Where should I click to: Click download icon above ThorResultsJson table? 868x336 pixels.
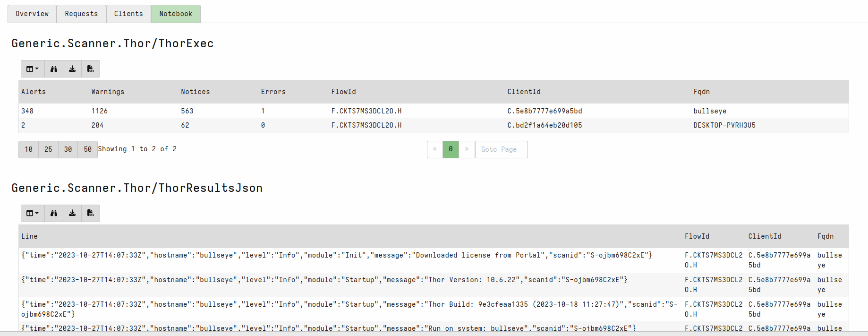[72, 214]
